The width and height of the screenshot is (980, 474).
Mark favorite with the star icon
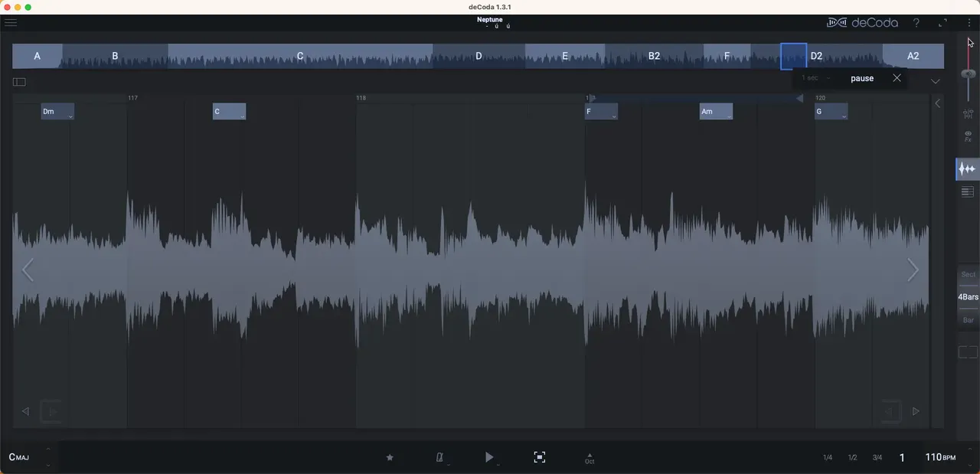pos(390,457)
